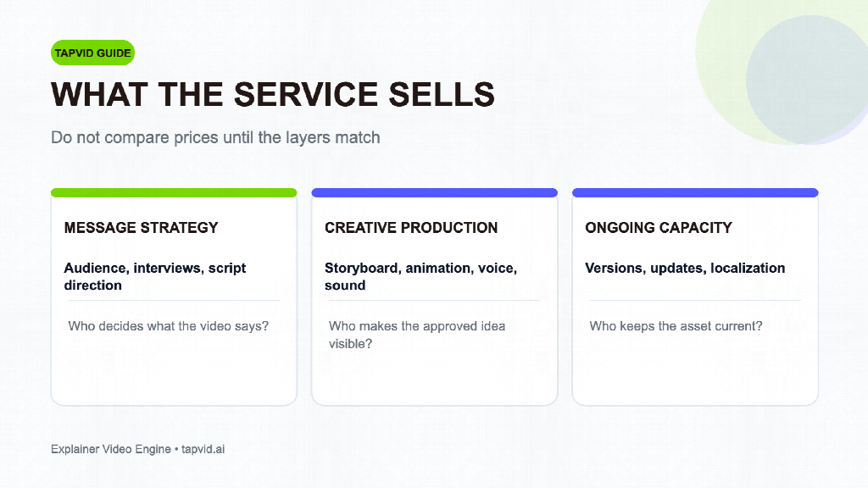Click 'Who makes the approved idea visible?'
868x488 pixels.
point(417,335)
